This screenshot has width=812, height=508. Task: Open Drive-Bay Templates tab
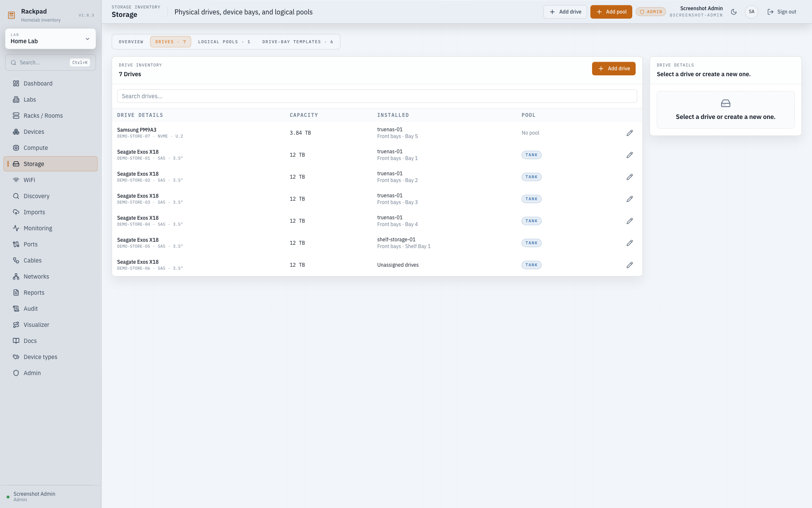[x=298, y=42]
